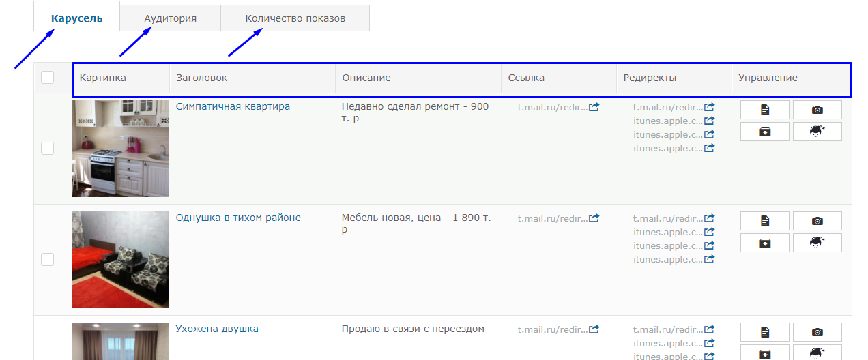Open external-link icon in Ссылка for Однушка в тихом районе

(x=594, y=218)
